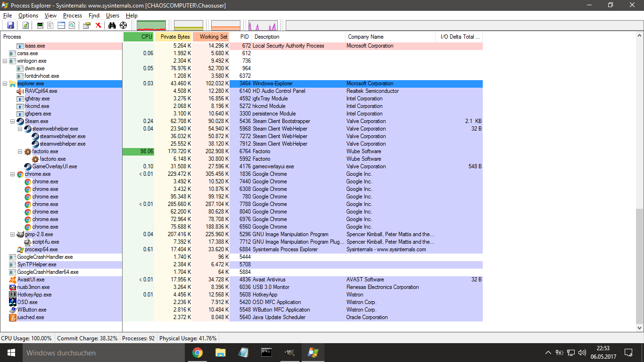Collapse the parent factorio.exe node
Screen dimensions: 644x362
coord(20,151)
